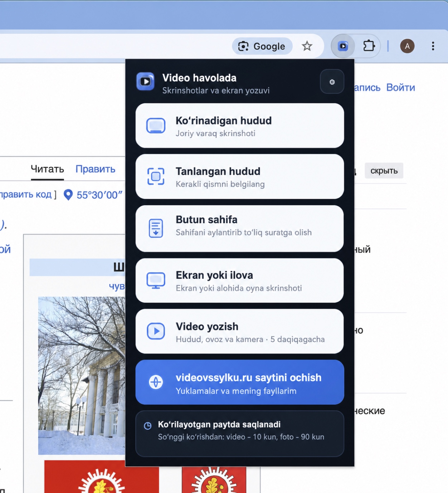This screenshot has width=448, height=493.
Task: Click the Video havolada extension toolbar icon
Action: point(343,46)
